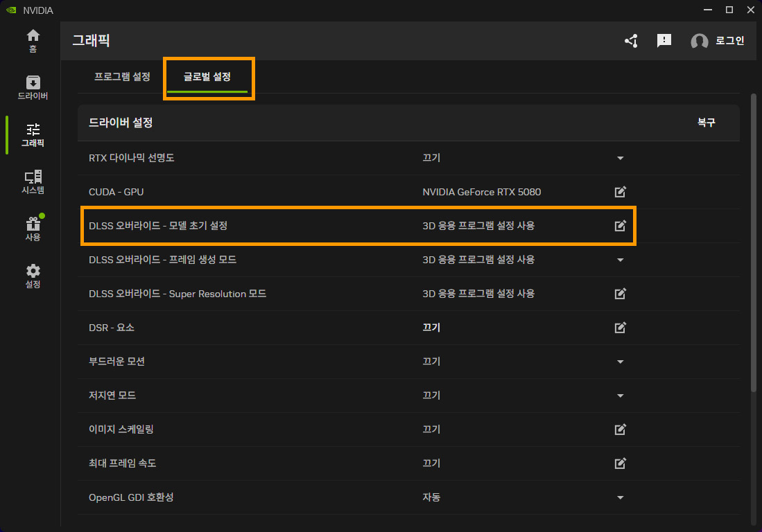Click the 이미지 스케일링 label

(x=121, y=429)
